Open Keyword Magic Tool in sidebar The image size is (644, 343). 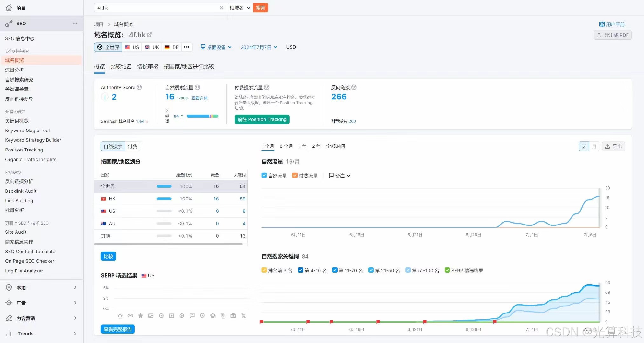tap(27, 131)
